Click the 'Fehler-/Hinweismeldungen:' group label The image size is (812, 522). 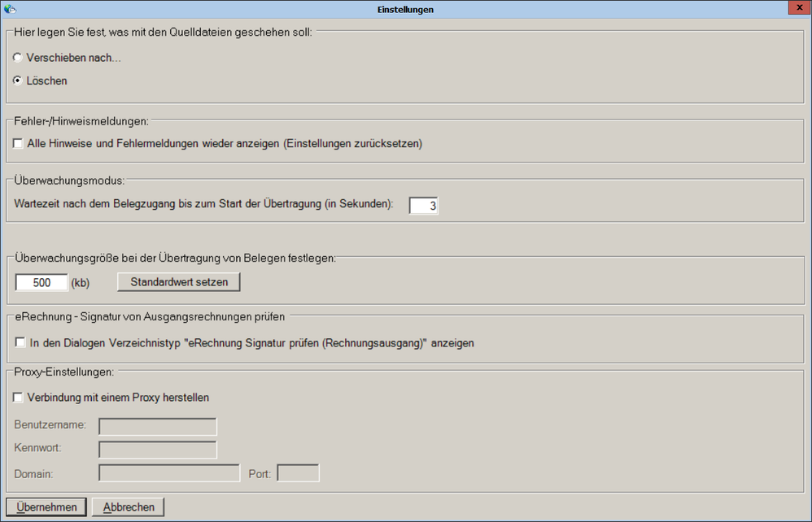[81, 121]
